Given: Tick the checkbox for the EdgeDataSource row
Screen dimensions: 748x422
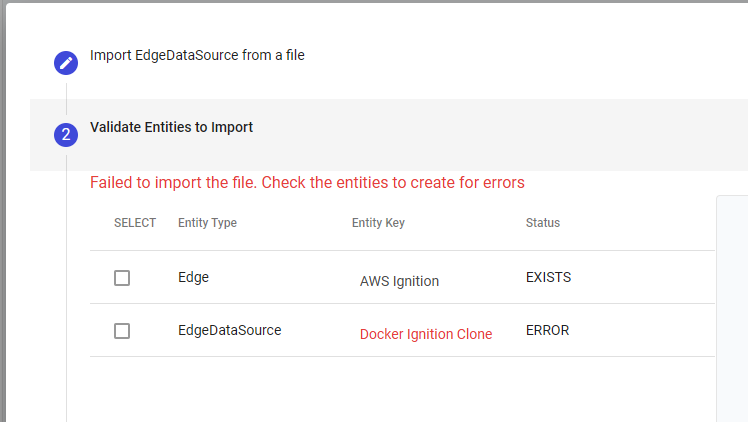Looking at the screenshot, I should (122, 331).
